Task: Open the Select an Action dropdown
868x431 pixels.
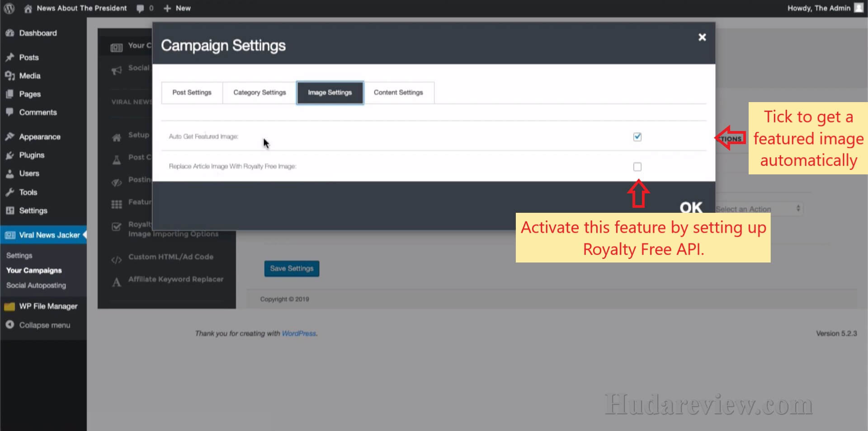Action: [759, 209]
